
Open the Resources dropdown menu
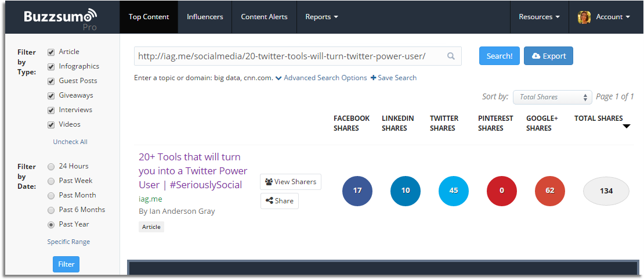click(539, 17)
